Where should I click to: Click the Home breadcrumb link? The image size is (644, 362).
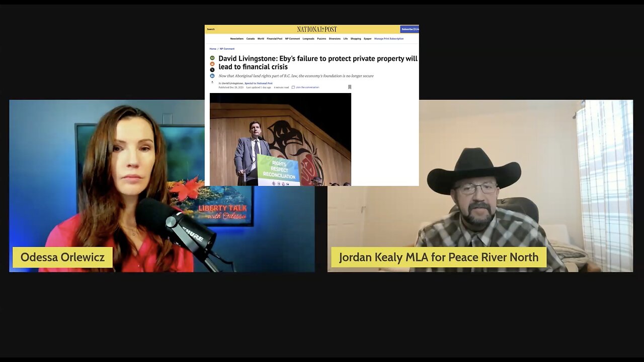click(x=213, y=49)
